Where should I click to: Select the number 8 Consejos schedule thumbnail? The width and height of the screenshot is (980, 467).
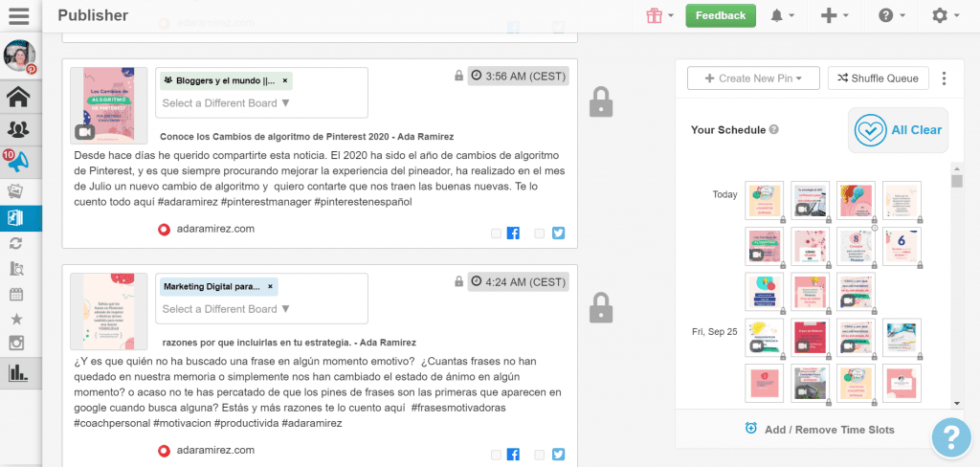tap(856, 246)
